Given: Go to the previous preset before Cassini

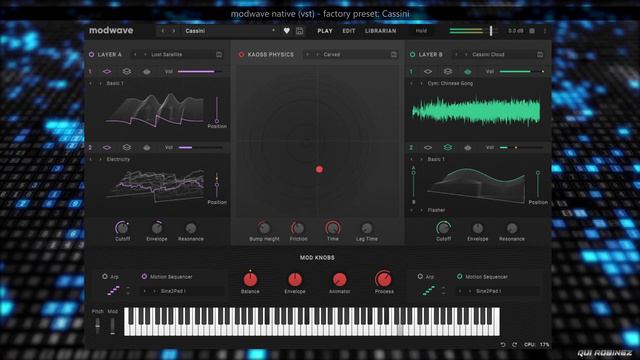Looking at the screenshot, I should click(162, 31).
